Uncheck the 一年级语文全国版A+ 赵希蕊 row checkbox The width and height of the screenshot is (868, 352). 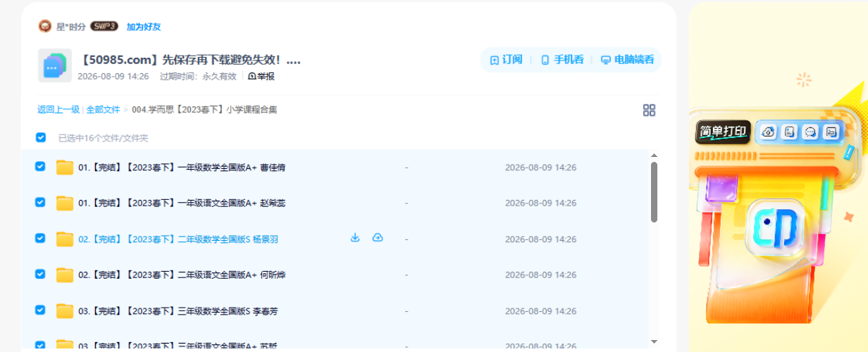(40, 202)
